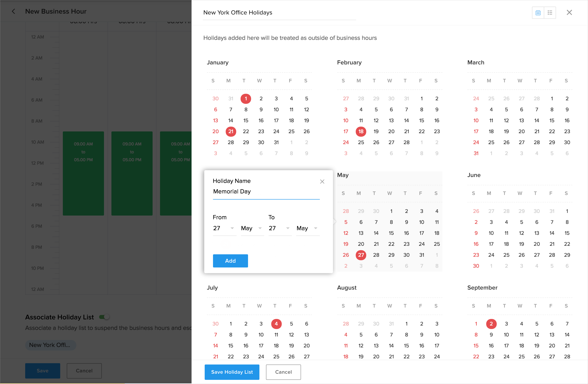Click the Add holiday button
The height and width of the screenshot is (384, 588).
point(230,261)
